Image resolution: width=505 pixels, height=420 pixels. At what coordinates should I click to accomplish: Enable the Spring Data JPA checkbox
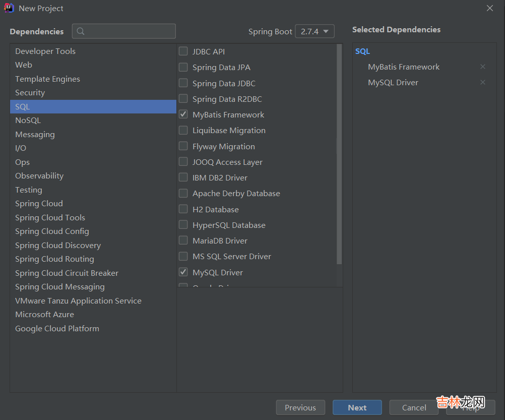tap(183, 67)
